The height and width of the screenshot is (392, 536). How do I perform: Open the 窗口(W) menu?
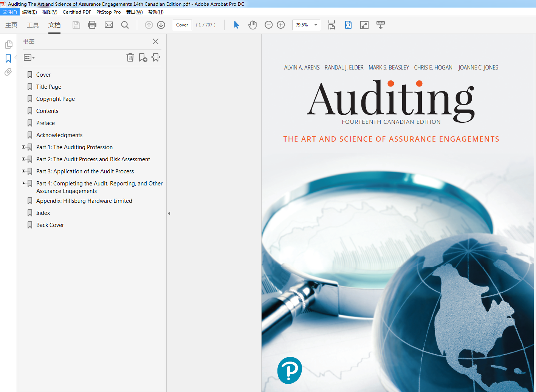pos(135,12)
